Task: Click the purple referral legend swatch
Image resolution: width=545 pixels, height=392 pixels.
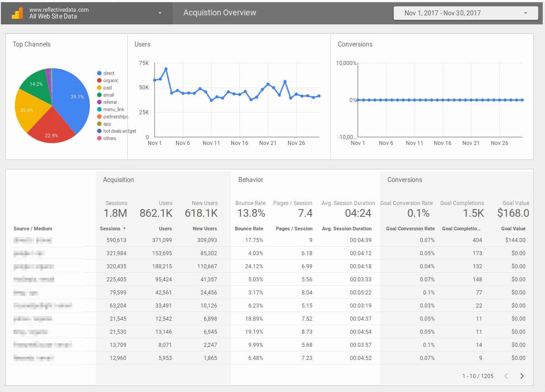Action: coord(99,102)
